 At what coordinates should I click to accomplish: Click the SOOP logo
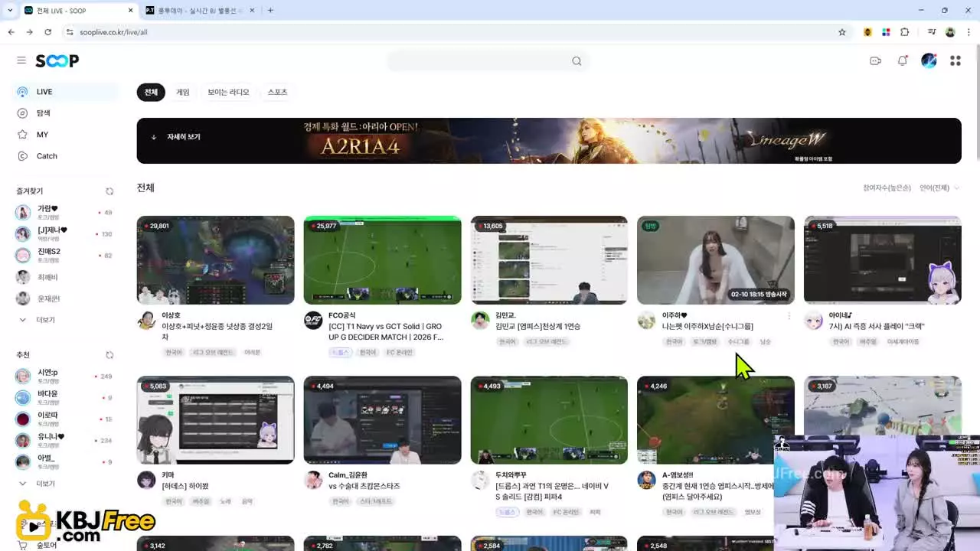pyautogui.click(x=57, y=61)
